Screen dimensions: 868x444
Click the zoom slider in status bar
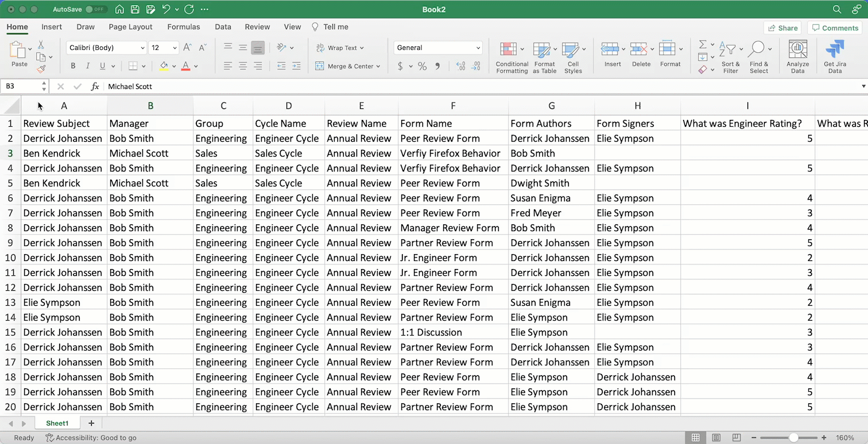[793, 438]
